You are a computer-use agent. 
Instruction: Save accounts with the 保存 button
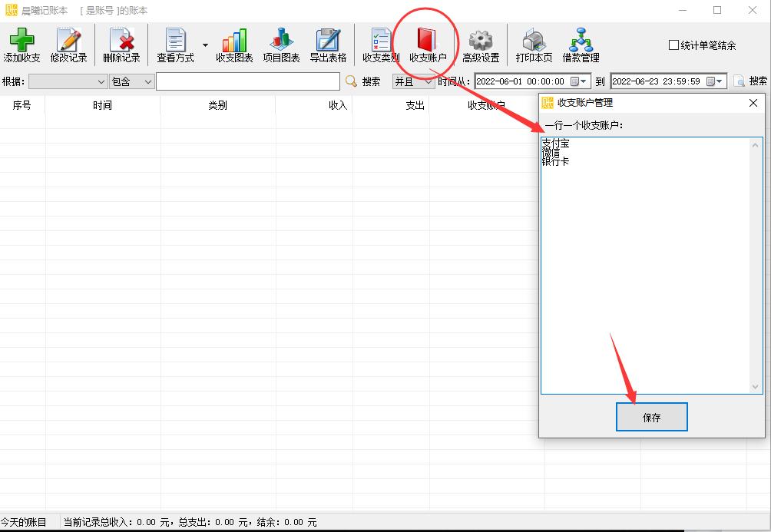pos(651,417)
